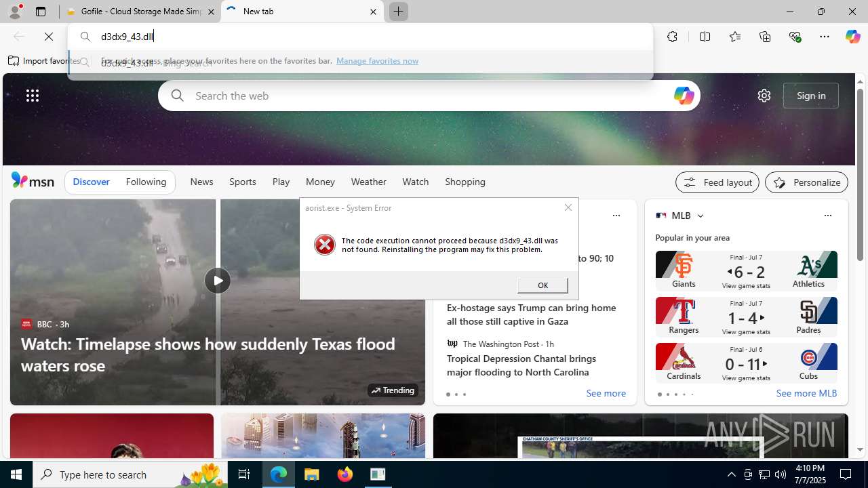Viewport: 868px width, 488px height.
Task: Close the aorist.exe System Error dialog
Action: 568,207
